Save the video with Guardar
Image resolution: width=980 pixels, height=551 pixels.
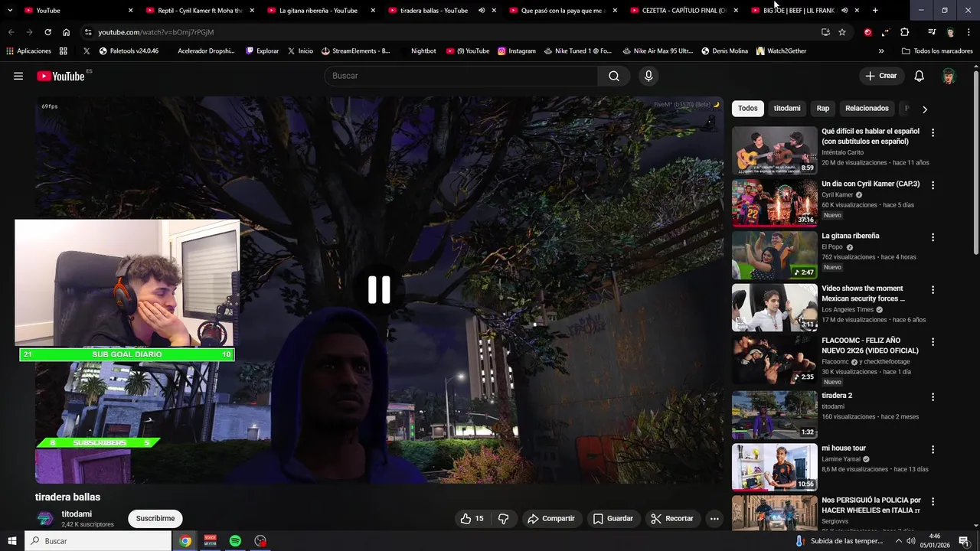tap(613, 519)
